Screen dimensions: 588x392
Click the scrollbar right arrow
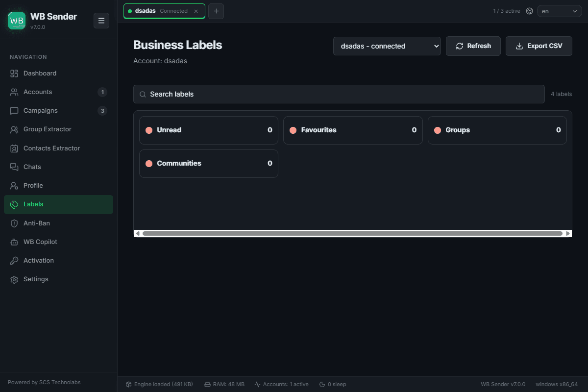[568, 234]
